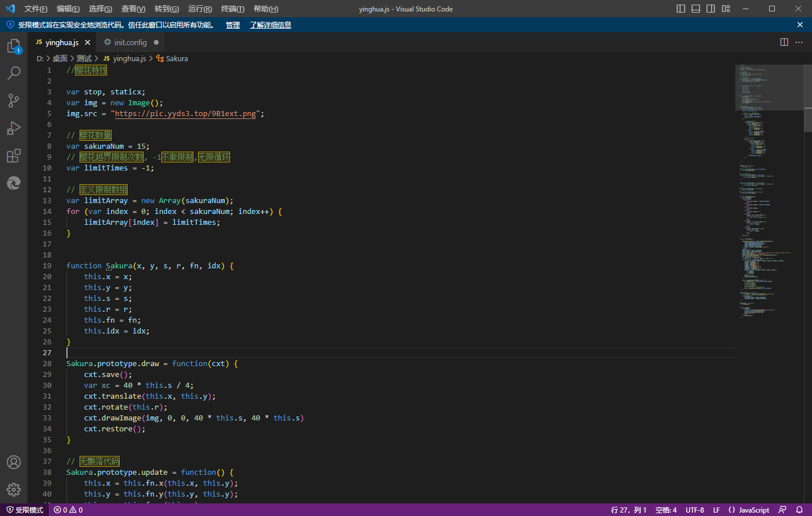Open the 文件(F) menu

point(36,9)
